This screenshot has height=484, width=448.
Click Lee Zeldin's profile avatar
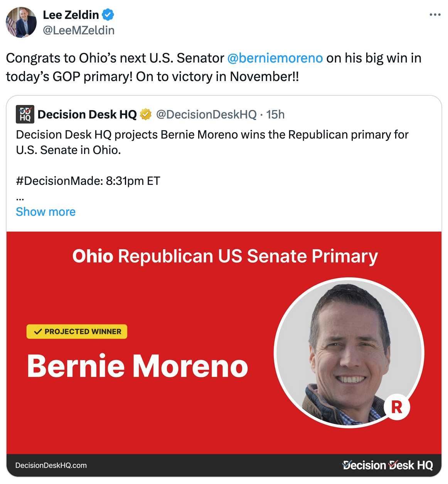coord(21,22)
